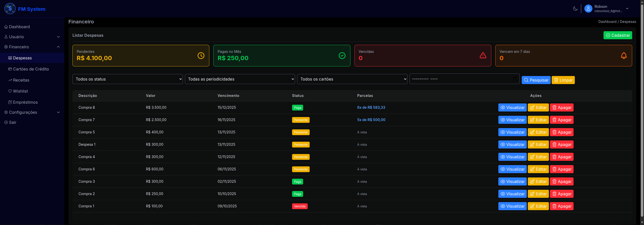
Task: Open the Robson profile dropdown chevron
Action: point(627,9)
